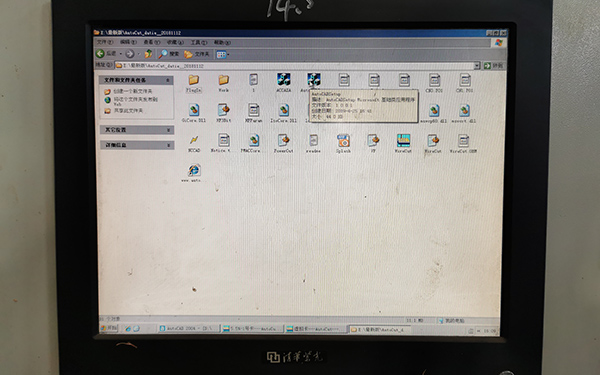Collapse File and Folder Tasks panel

[x=168, y=80]
